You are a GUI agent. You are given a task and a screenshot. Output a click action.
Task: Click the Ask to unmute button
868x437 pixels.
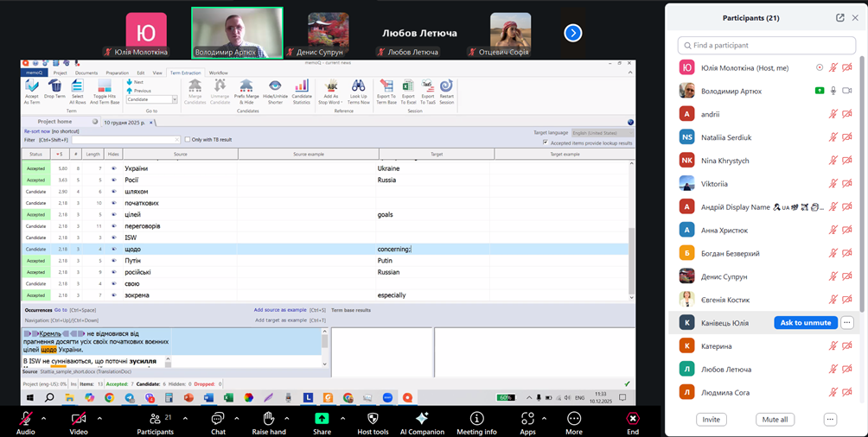pos(805,323)
